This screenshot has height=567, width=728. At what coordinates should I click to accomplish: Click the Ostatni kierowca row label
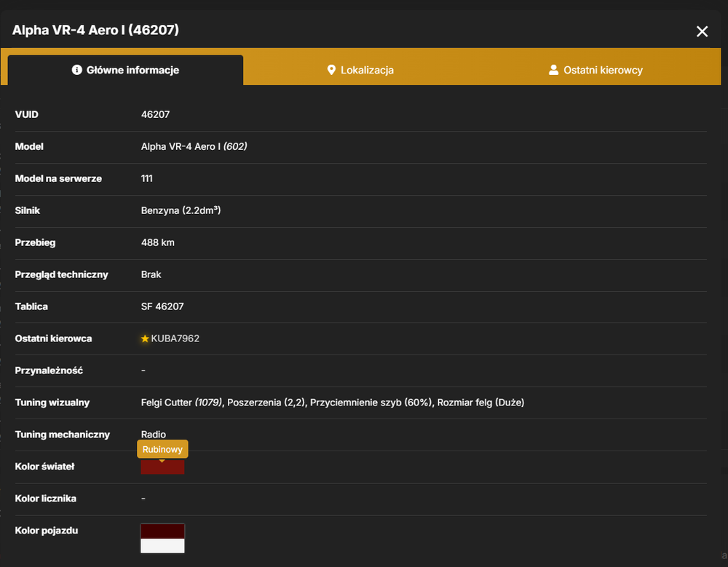(53, 338)
